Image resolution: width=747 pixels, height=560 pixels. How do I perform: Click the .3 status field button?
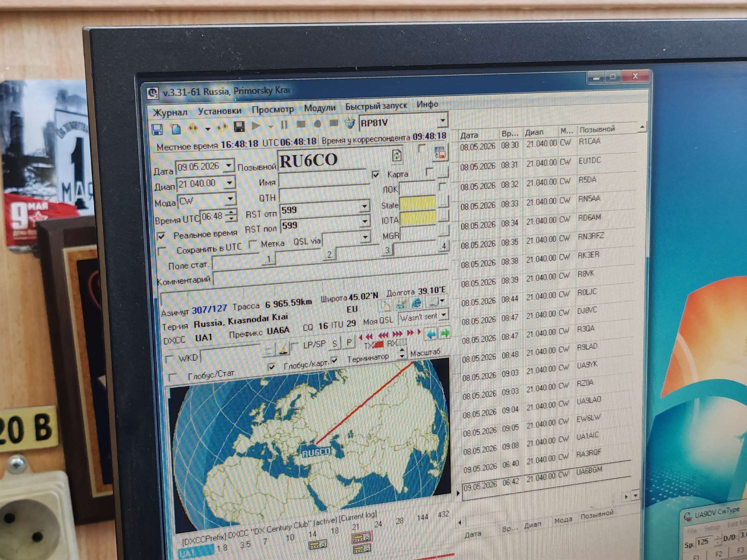point(387,251)
